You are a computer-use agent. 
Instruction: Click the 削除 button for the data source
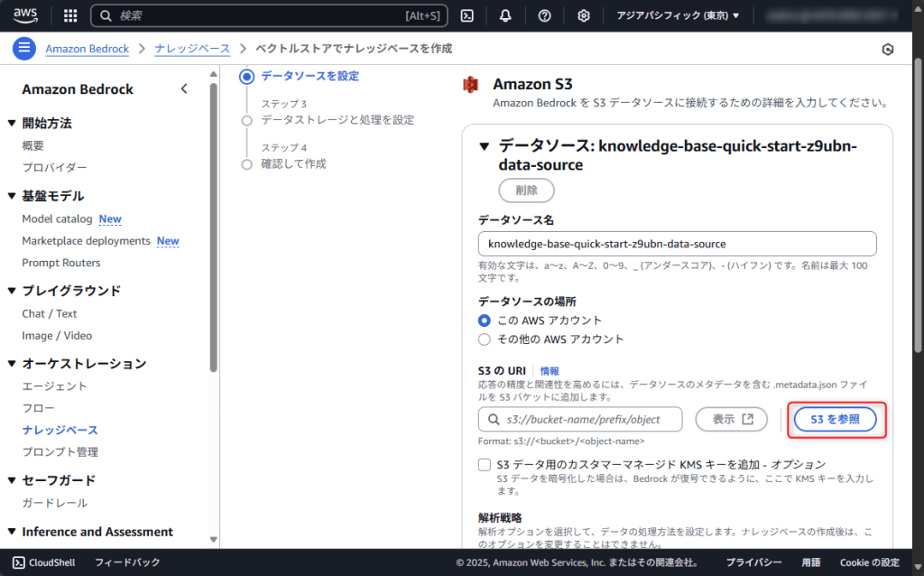526,190
